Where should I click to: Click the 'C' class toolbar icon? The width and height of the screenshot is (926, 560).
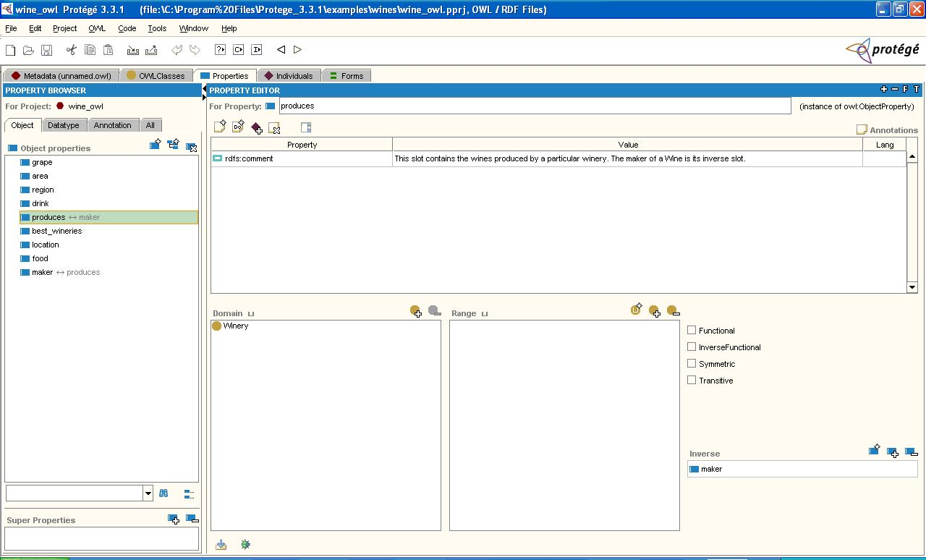238,50
